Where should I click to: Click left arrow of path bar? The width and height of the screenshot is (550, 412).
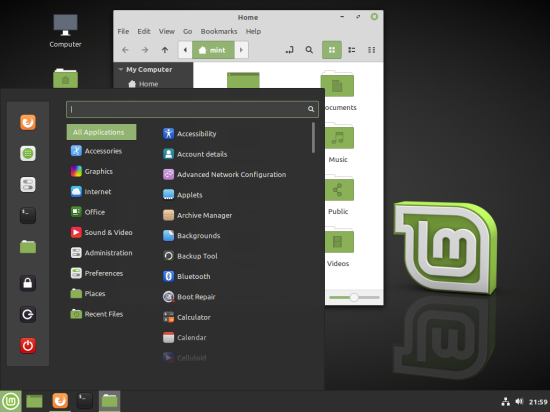185,50
